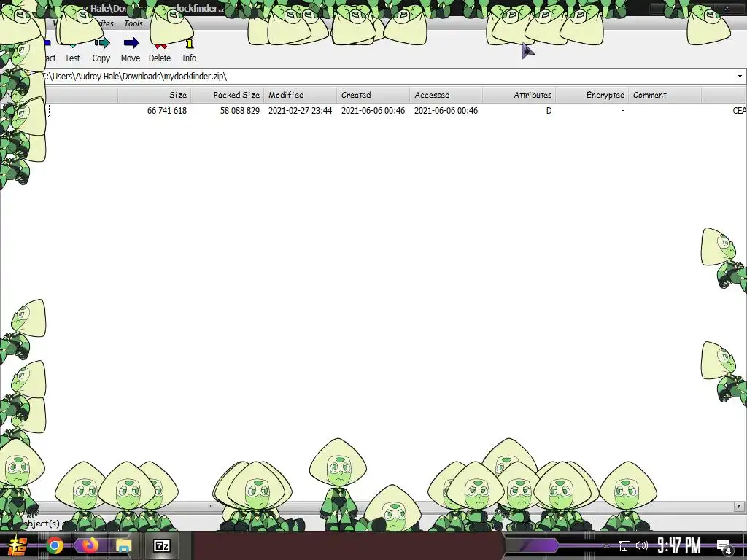Open the notification center icon
747x560 pixels.
[x=724, y=545]
